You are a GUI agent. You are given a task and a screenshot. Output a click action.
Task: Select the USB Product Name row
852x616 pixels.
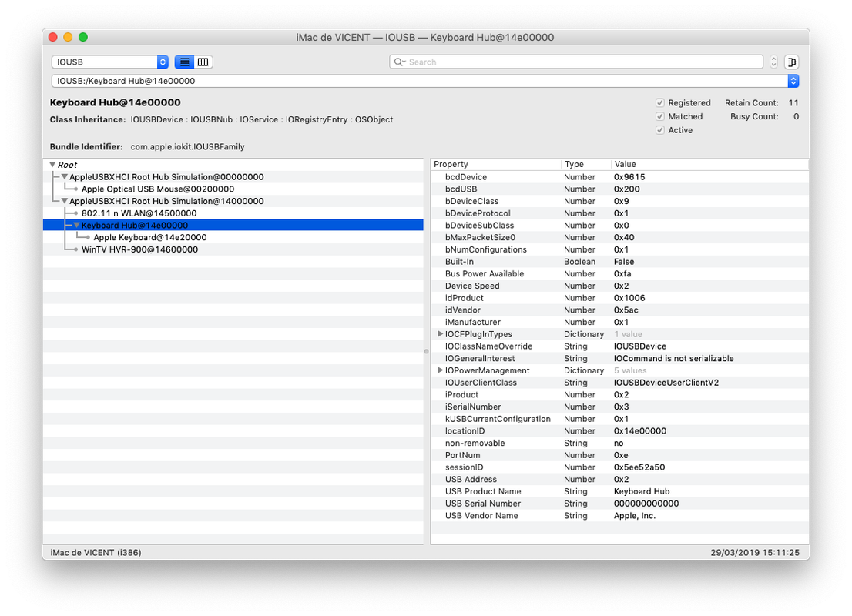(x=619, y=491)
